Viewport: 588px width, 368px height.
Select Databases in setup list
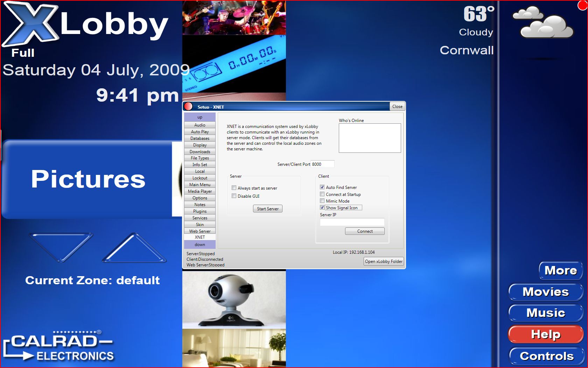200,138
